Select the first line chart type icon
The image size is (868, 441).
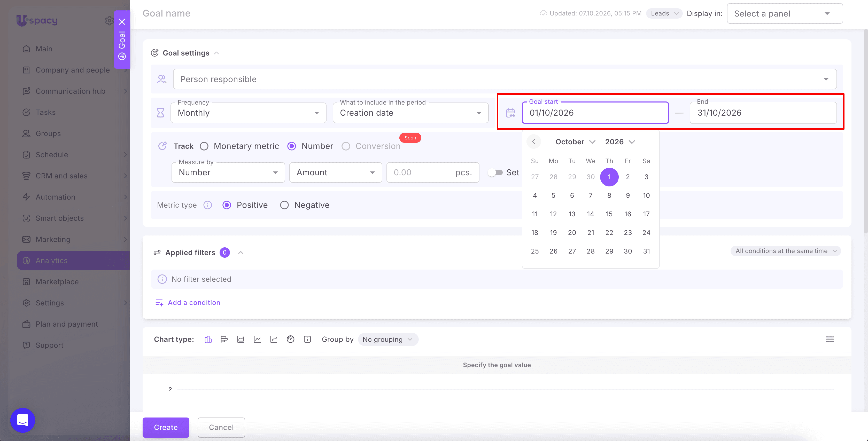point(257,339)
